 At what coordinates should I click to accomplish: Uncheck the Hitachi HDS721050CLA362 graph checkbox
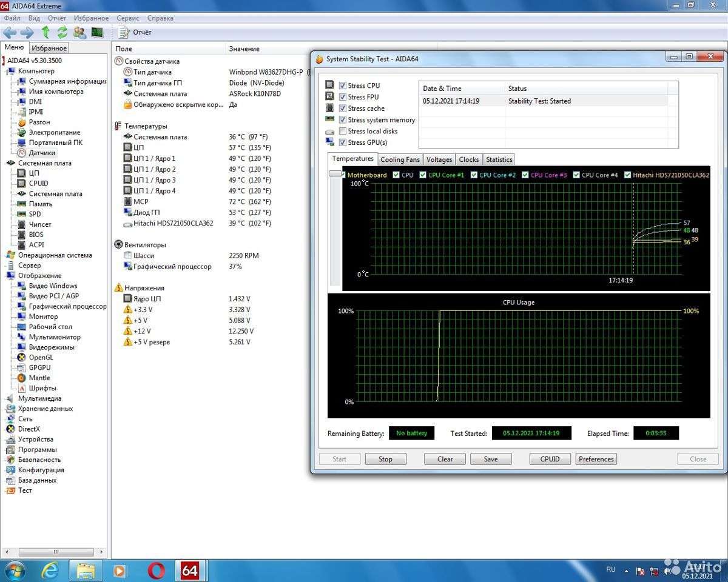coord(627,175)
